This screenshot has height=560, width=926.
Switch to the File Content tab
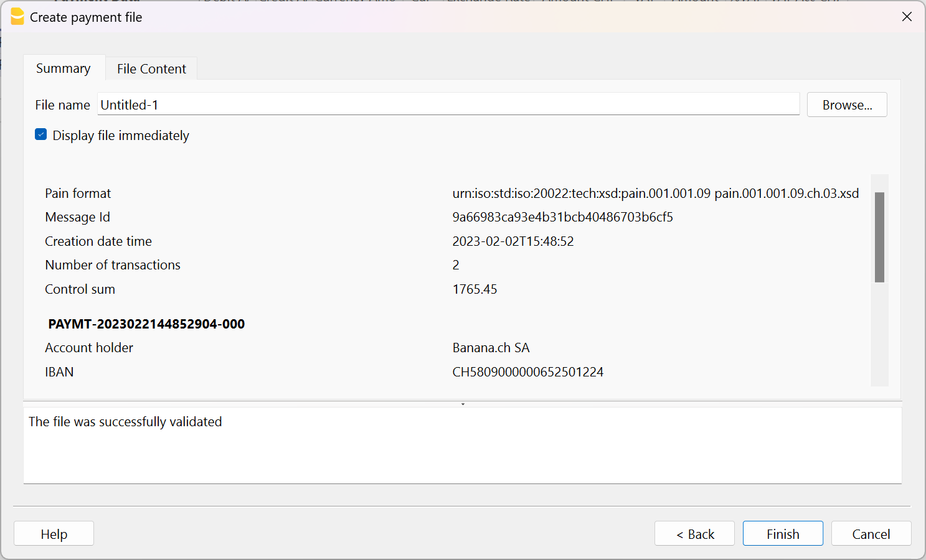151,68
